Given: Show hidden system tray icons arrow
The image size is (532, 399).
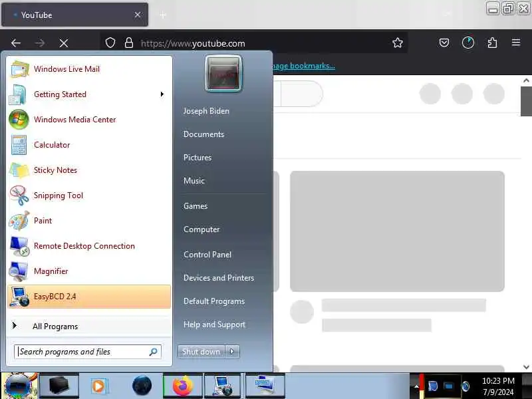Looking at the screenshot, I should pos(416,386).
